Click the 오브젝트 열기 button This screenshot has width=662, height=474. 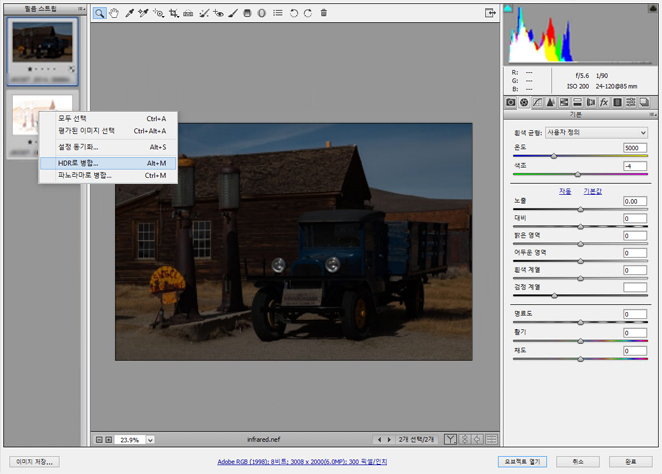coord(523,462)
